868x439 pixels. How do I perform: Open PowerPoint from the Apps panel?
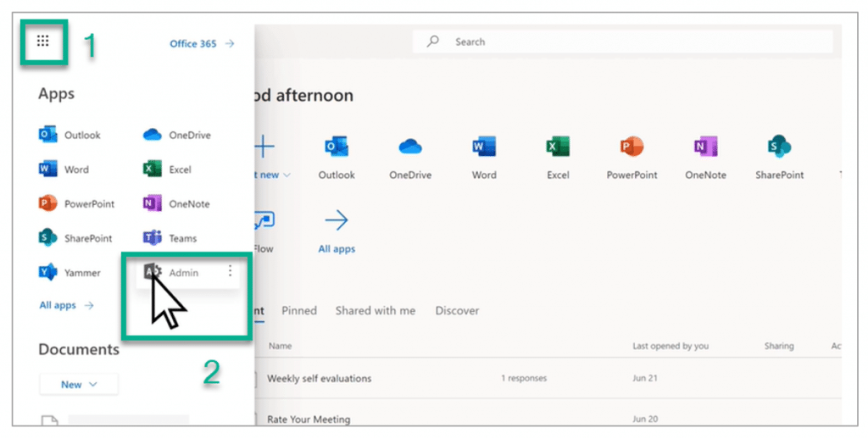pyautogui.click(x=76, y=203)
